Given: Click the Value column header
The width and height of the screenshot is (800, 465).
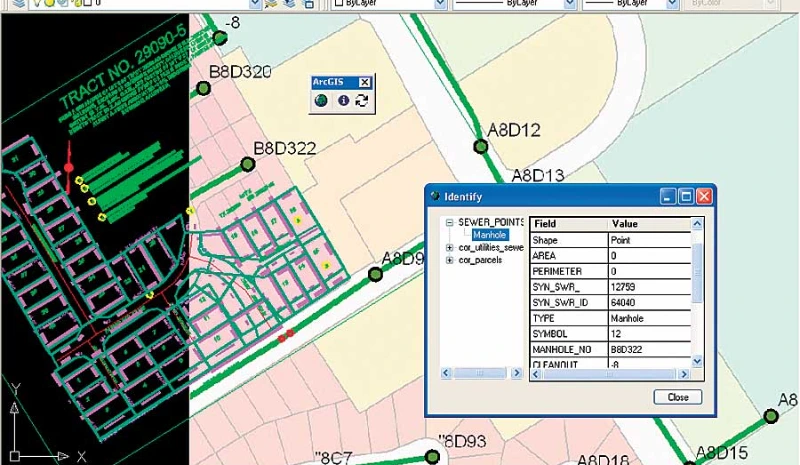Looking at the screenshot, I should [648, 224].
